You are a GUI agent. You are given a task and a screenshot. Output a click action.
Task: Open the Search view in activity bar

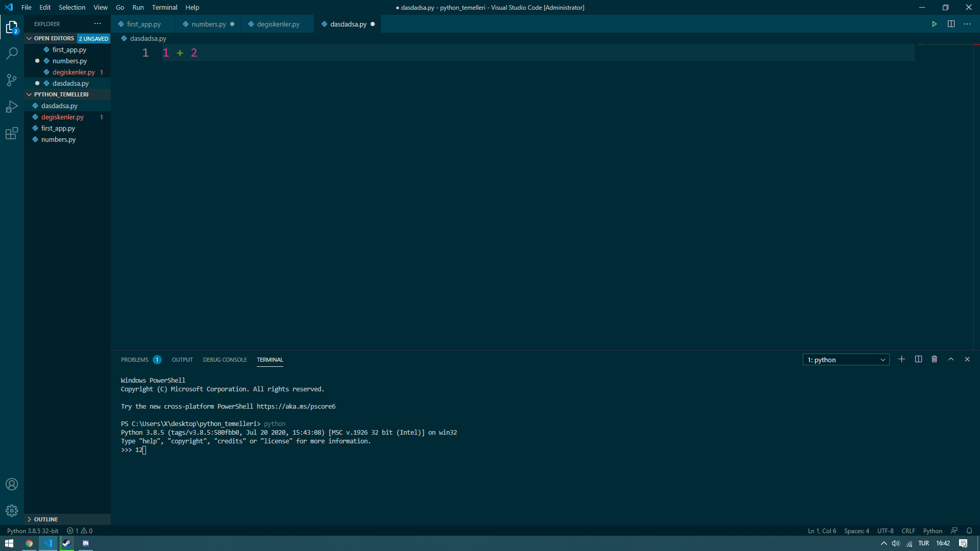[x=12, y=53]
